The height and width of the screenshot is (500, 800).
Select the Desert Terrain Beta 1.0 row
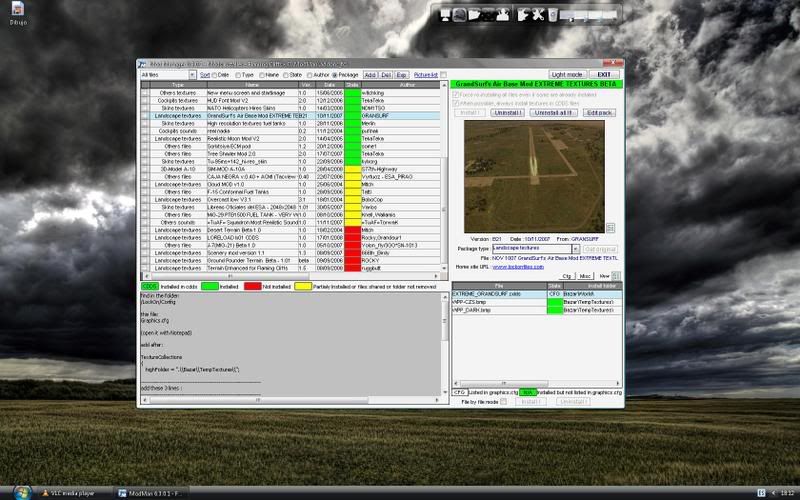(290, 230)
